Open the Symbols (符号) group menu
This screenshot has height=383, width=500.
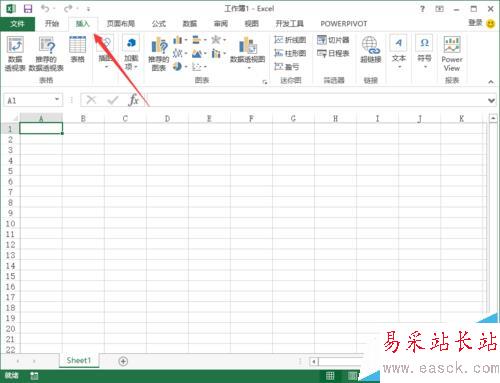(x=424, y=52)
